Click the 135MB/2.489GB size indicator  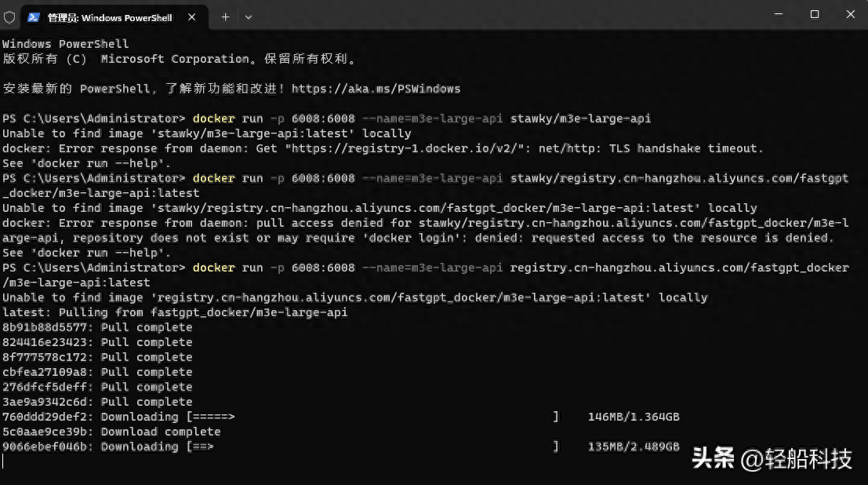click(x=634, y=447)
